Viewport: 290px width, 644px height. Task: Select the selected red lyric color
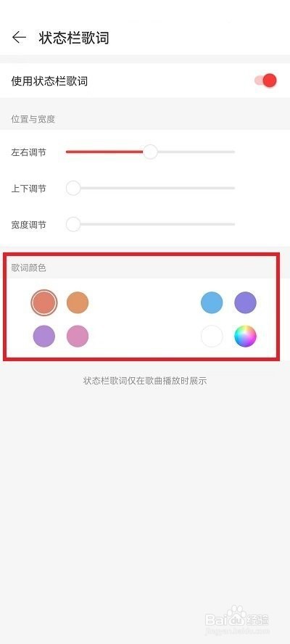44,302
